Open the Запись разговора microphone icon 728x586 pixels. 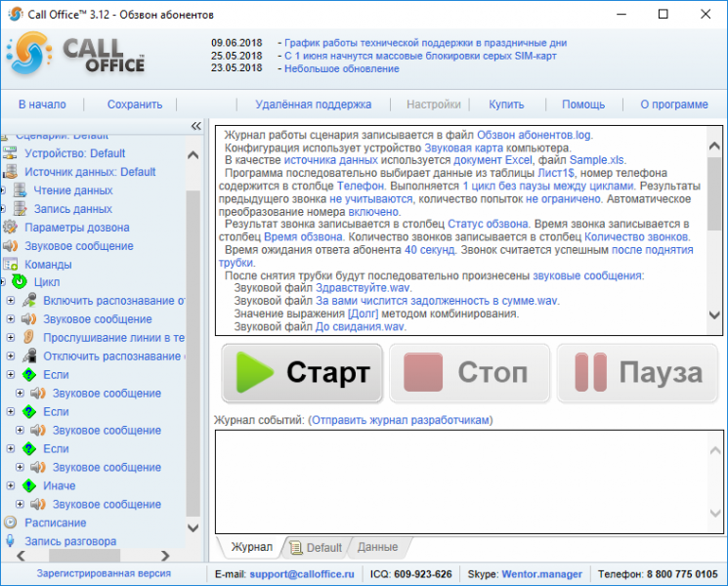pos(10,541)
